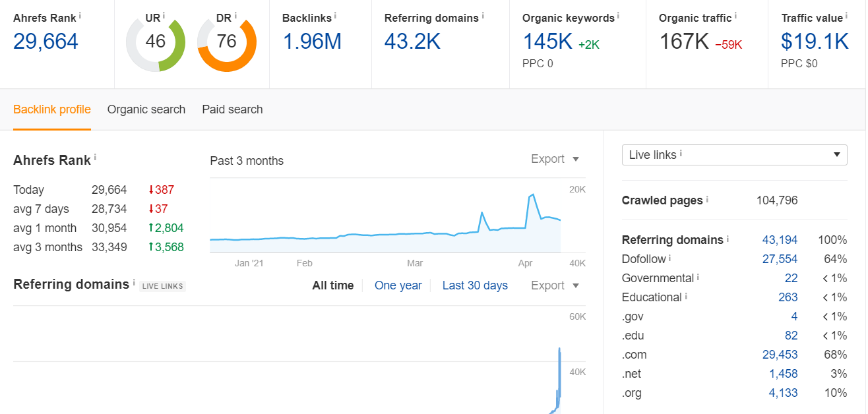Switch to the Organic search tab
This screenshot has width=868, height=414.
point(146,109)
